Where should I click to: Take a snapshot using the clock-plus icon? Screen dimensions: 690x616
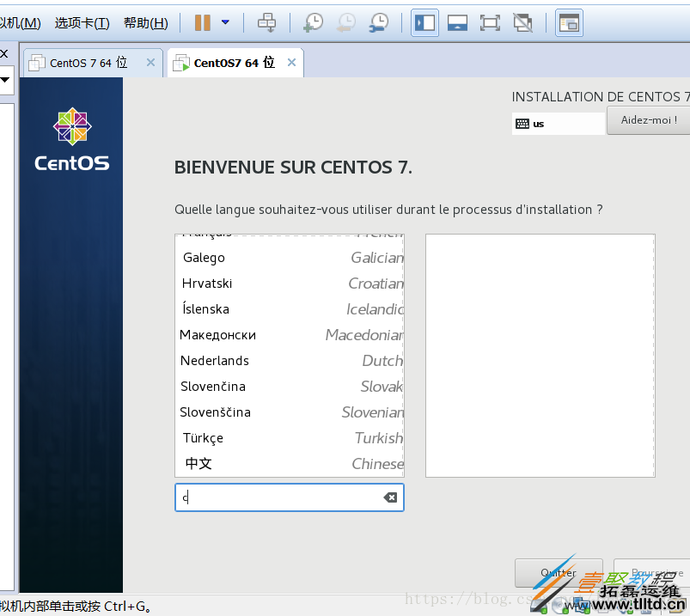(x=312, y=23)
